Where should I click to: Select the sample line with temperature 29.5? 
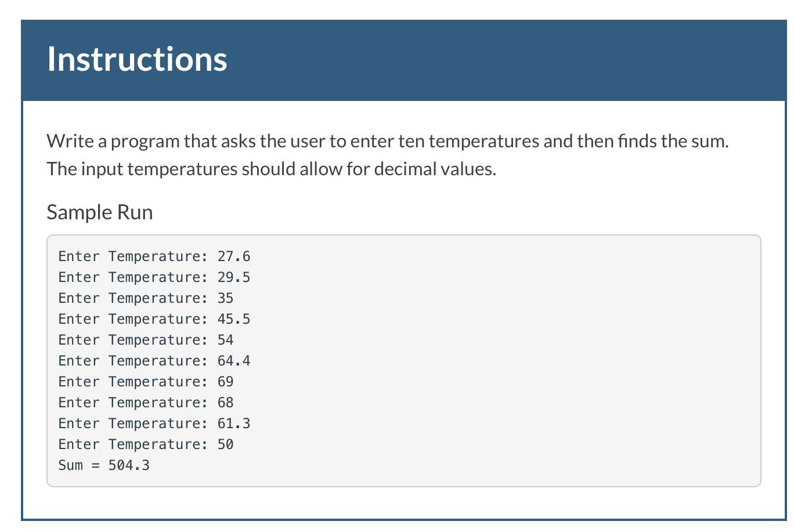pyautogui.click(x=154, y=277)
